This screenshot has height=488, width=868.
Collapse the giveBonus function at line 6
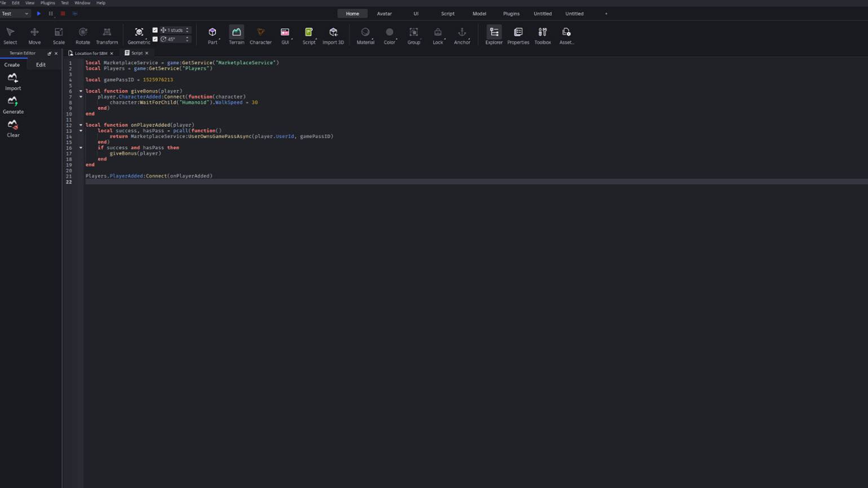coord(81,91)
